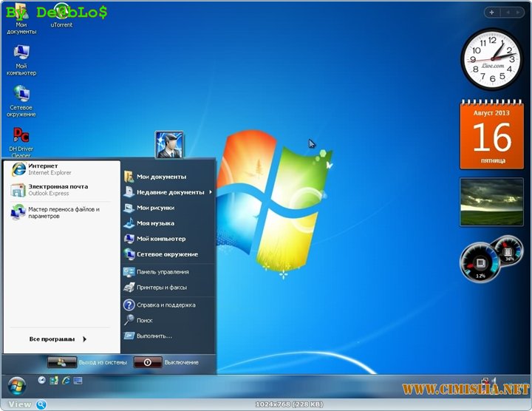532x411 pixels.
Task: Click the Show Desktop quick launch icon
Action: click(x=78, y=381)
